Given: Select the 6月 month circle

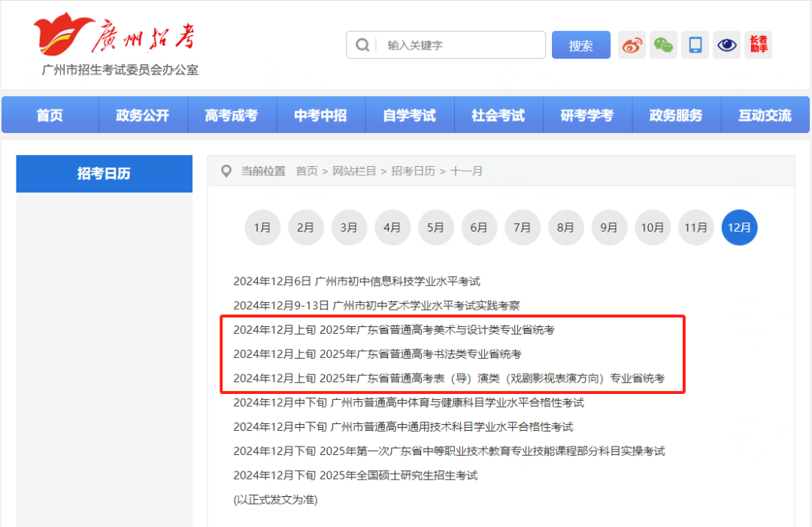Looking at the screenshot, I should pos(479,227).
